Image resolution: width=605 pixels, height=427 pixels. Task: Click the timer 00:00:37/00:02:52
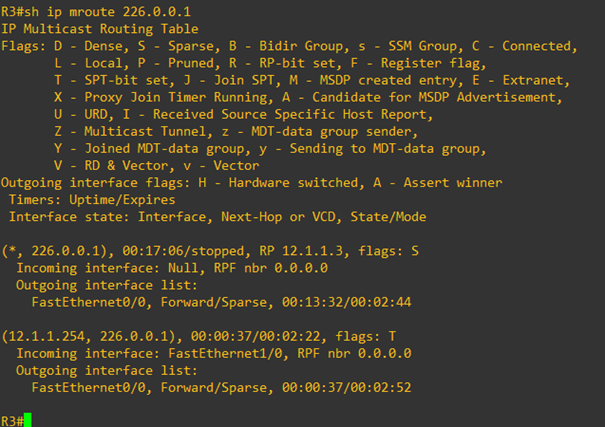346,387
